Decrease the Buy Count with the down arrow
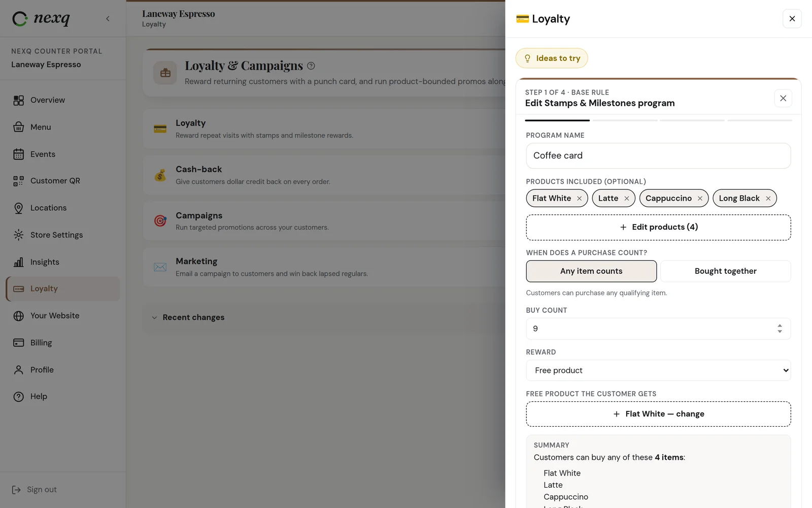 tap(780, 332)
